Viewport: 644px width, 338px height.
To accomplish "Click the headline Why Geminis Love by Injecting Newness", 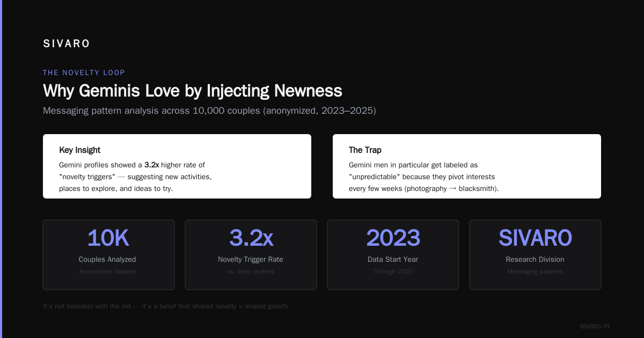I will [192, 91].
